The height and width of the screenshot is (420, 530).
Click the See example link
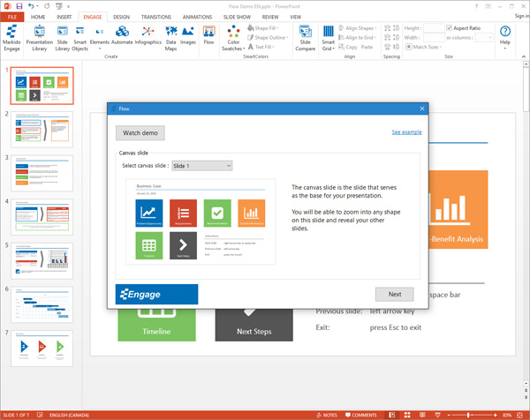tap(406, 131)
